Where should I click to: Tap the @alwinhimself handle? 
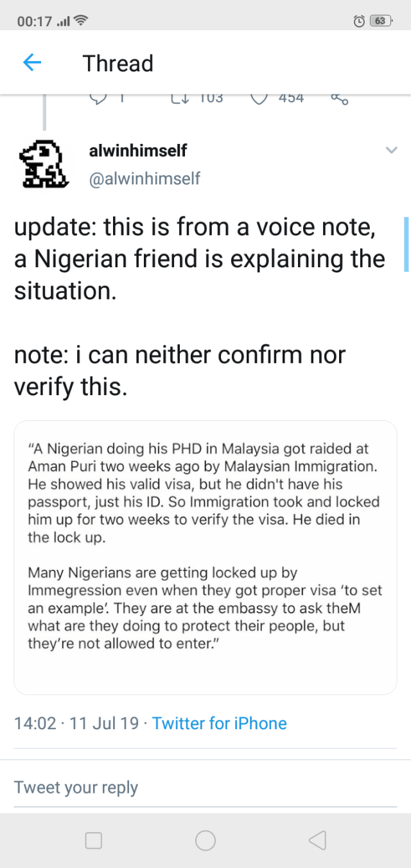[144, 179]
